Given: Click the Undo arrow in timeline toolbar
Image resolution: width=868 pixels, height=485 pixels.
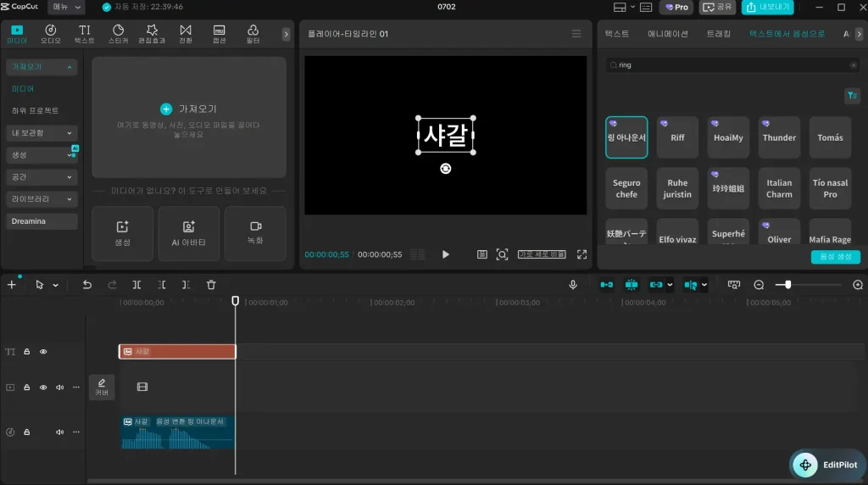Looking at the screenshot, I should 87,285.
